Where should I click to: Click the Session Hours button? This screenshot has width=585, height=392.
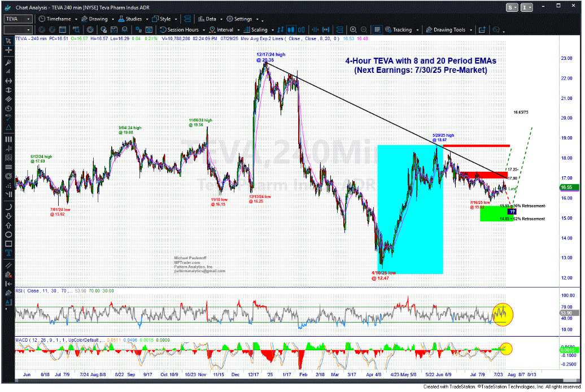(180, 30)
